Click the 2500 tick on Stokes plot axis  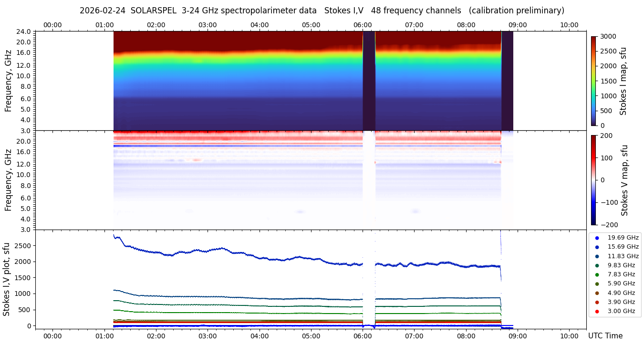pyautogui.click(x=22, y=245)
